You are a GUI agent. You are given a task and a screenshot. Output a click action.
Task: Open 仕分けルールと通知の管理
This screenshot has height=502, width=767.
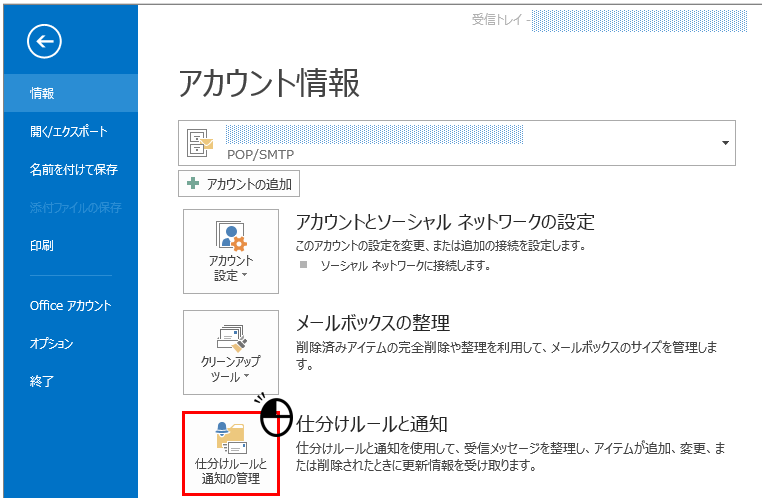pyautogui.click(x=231, y=453)
